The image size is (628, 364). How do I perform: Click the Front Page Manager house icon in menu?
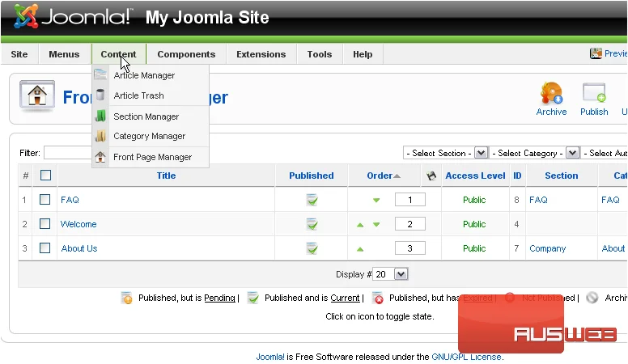[x=100, y=157]
